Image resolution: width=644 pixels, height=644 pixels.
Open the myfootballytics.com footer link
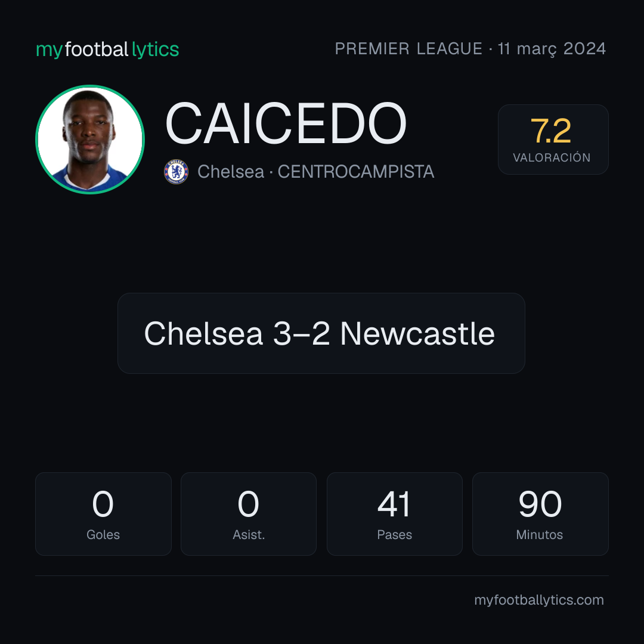(539, 600)
